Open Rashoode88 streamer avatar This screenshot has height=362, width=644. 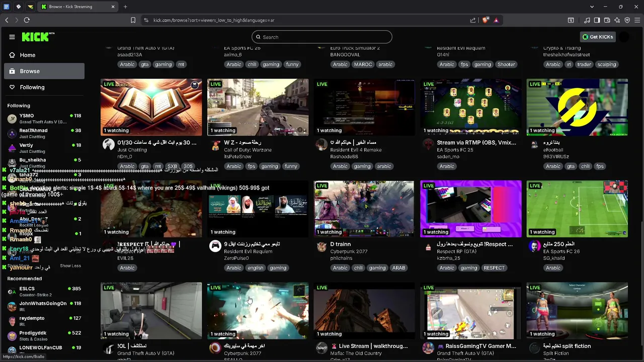click(x=321, y=145)
